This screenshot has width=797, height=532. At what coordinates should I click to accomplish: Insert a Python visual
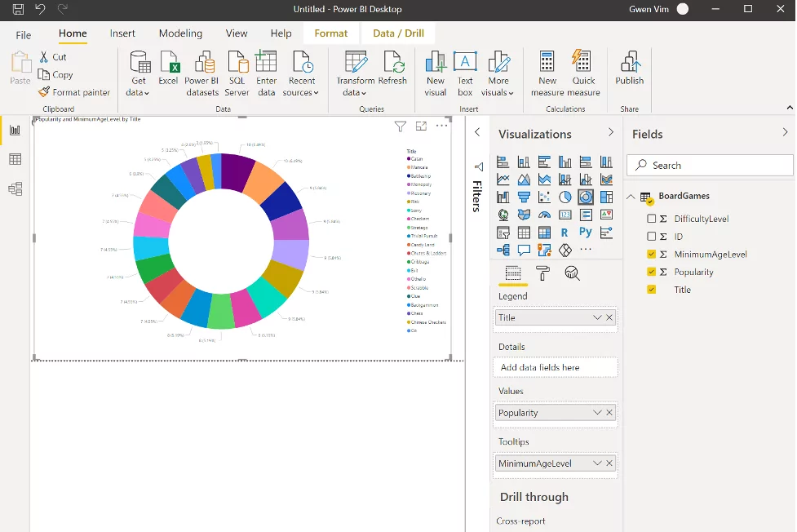click(586, 233)
